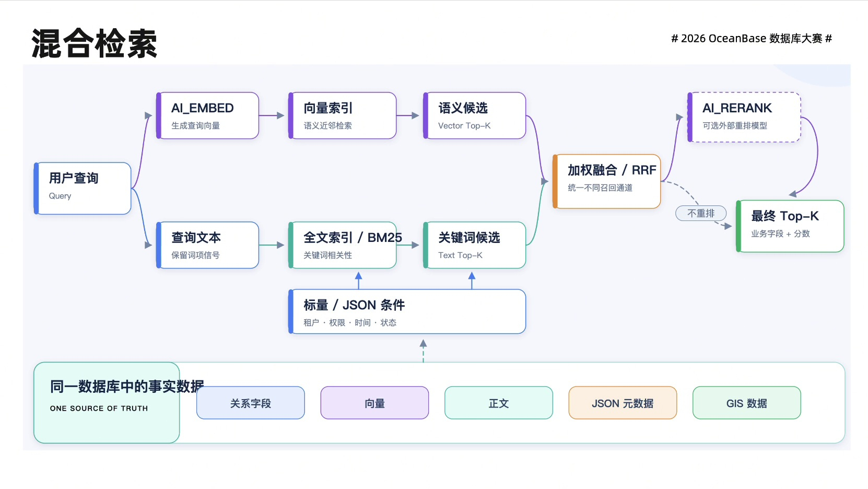Click the JSON 元数据 chip

623,403
